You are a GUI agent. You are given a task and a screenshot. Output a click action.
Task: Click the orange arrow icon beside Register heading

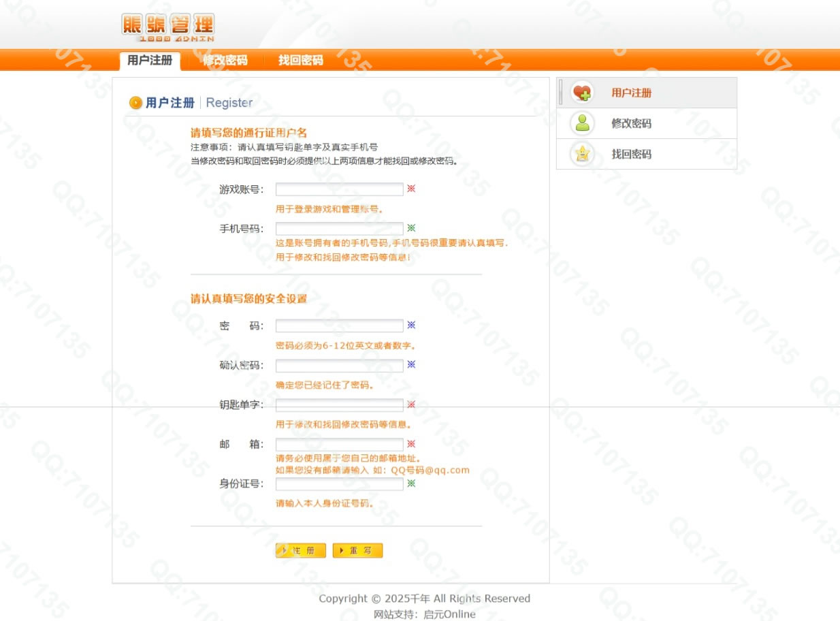coord(135,103)
